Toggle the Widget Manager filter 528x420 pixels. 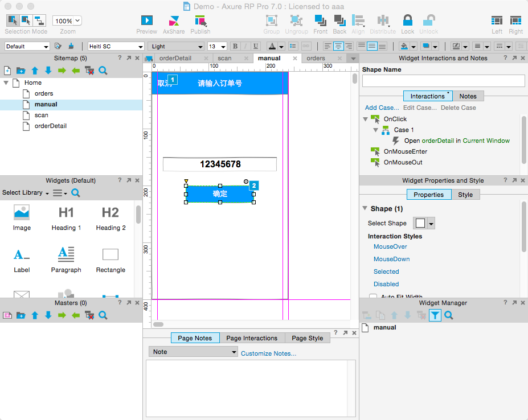[435, 315]
